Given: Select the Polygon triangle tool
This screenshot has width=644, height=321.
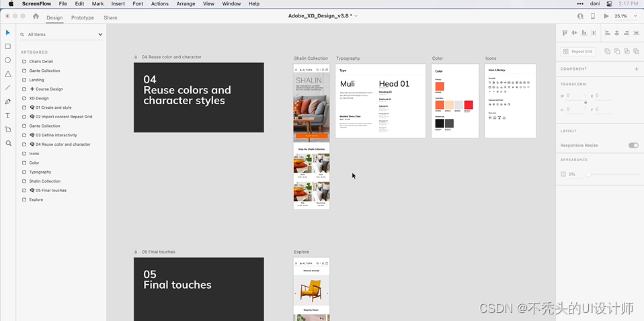Looking at the screenshot, I should (8, 74).
